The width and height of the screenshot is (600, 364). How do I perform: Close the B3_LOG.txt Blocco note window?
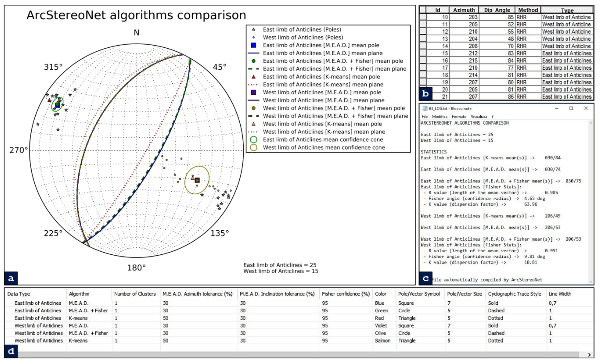[586, 108]
